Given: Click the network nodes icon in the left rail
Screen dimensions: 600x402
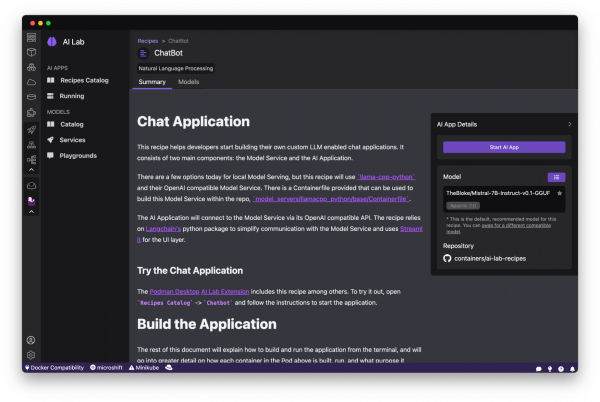Looking at the screenshot, I should pyautogui.click(x=31, y=145).
